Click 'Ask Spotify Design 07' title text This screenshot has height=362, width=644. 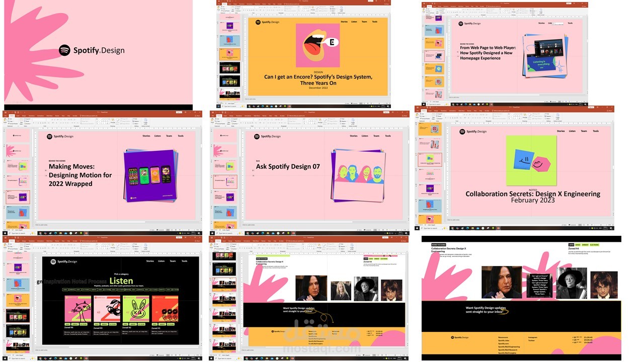coord(288,166)
